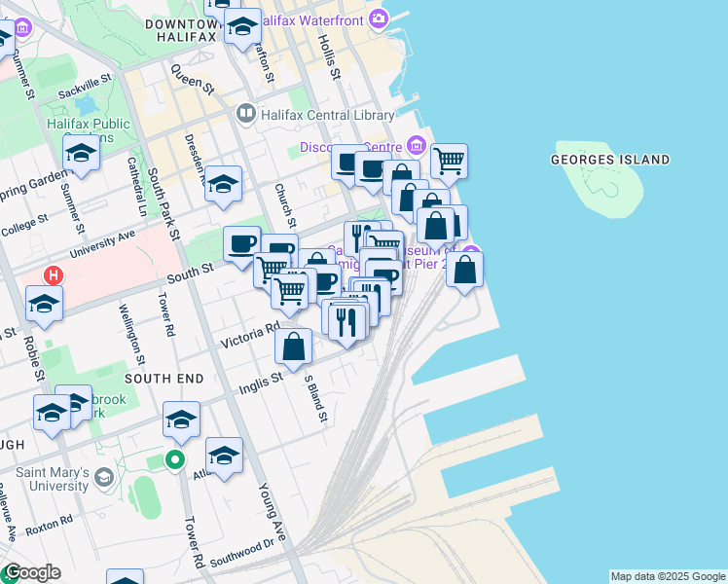The width and height of the screenshot is (728, 584).
Task: Click the SOUTH END neighborhood label
Action: point(164,379)
